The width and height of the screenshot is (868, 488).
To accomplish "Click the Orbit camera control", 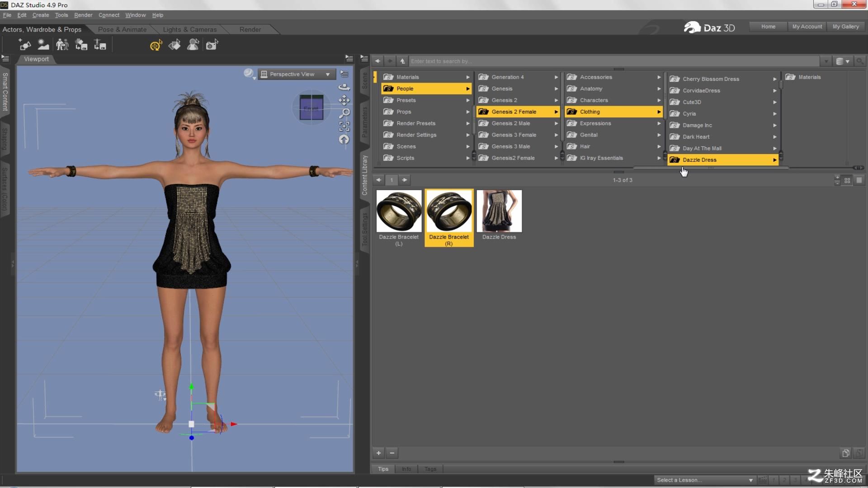I will (344, 87).
